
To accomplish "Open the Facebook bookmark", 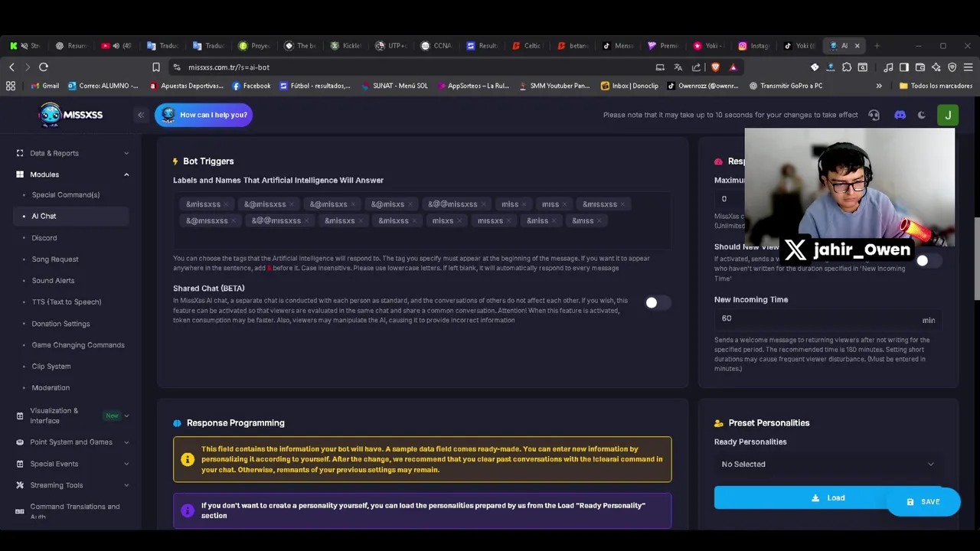I will coord(251,86).
